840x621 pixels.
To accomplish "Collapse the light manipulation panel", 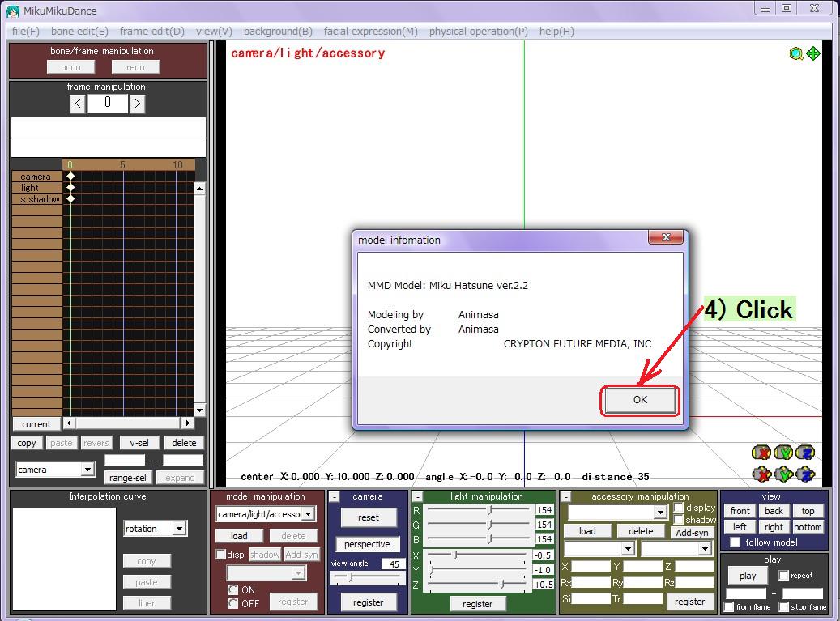I will click(x=418, y=497).
